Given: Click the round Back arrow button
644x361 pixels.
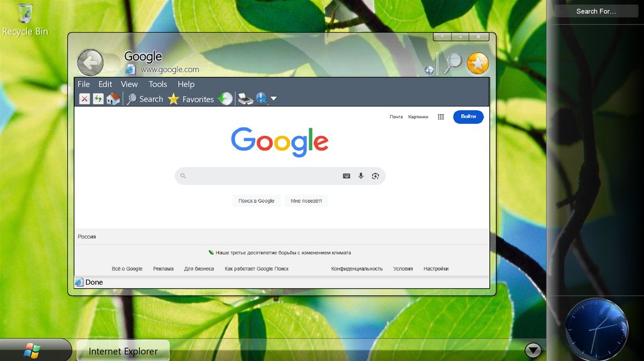Looking at the screenshot, I should 91,63.
